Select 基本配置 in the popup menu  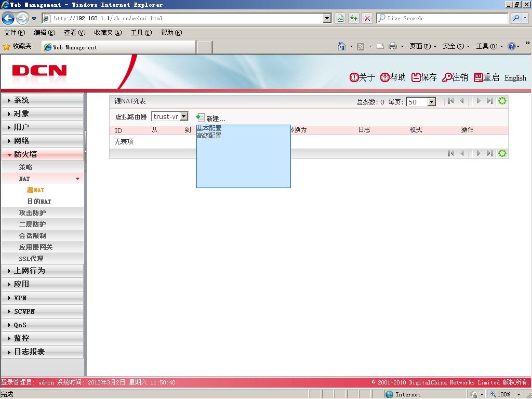click(209, 128)
